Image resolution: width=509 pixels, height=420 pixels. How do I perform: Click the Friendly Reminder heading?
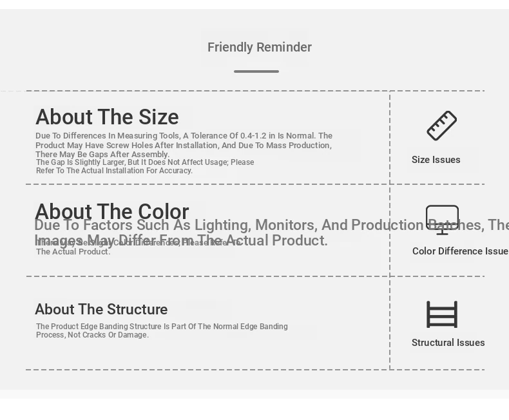(260, 48)
